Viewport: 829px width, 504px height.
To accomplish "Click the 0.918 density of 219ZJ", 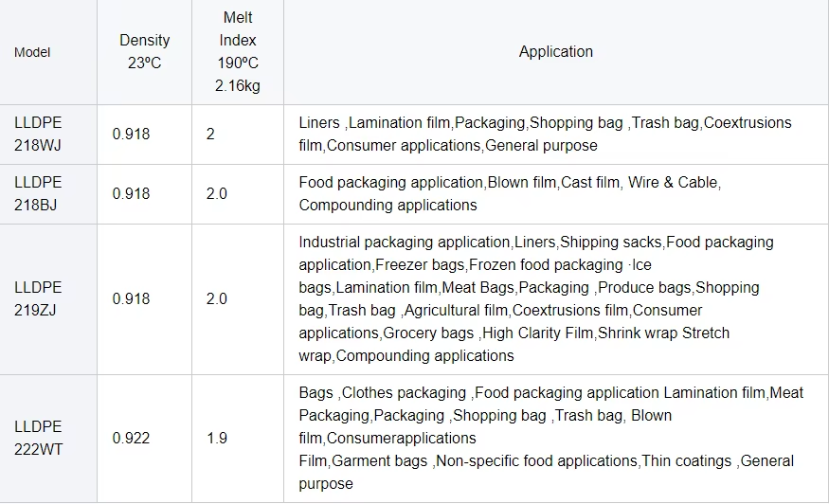I will pos(131,298).
